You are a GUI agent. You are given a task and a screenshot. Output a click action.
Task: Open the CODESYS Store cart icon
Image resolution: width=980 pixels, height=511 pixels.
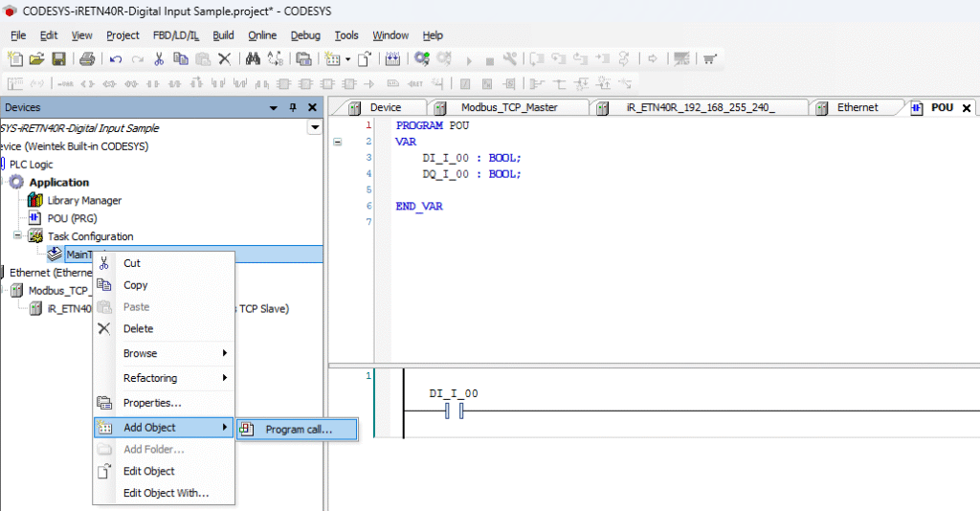[709, 59]
